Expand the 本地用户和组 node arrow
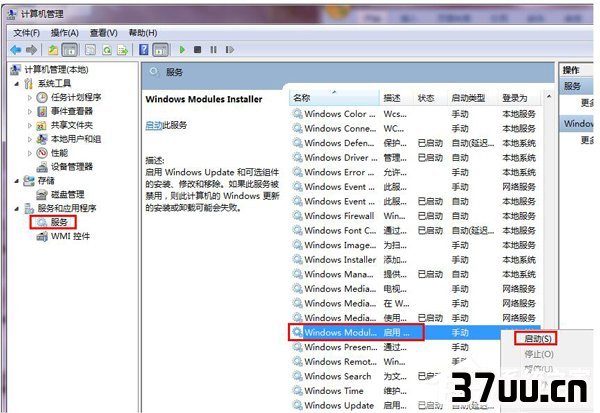 [29, 139]
